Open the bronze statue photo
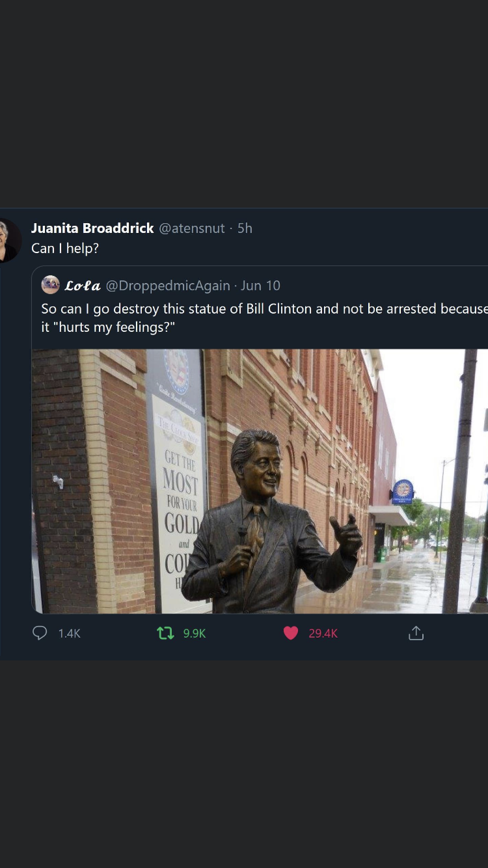This screenshot has height=868, width=488. tap(260, 481)
